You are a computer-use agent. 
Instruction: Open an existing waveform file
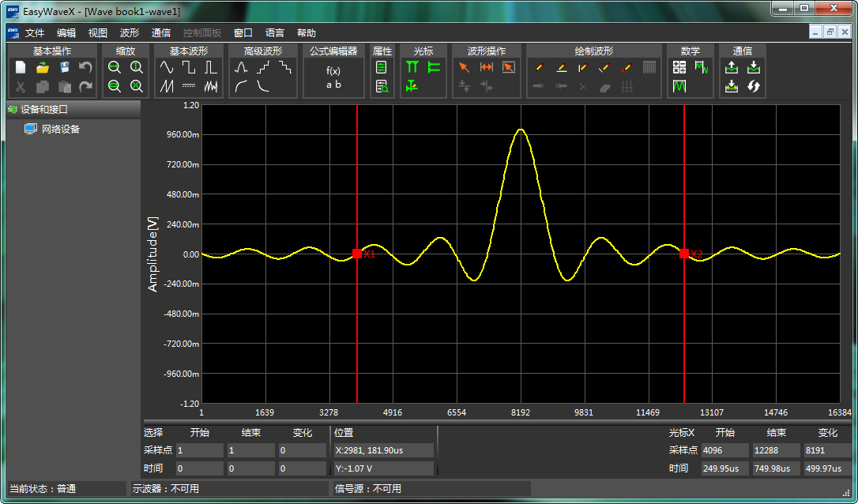coord(42,68)
